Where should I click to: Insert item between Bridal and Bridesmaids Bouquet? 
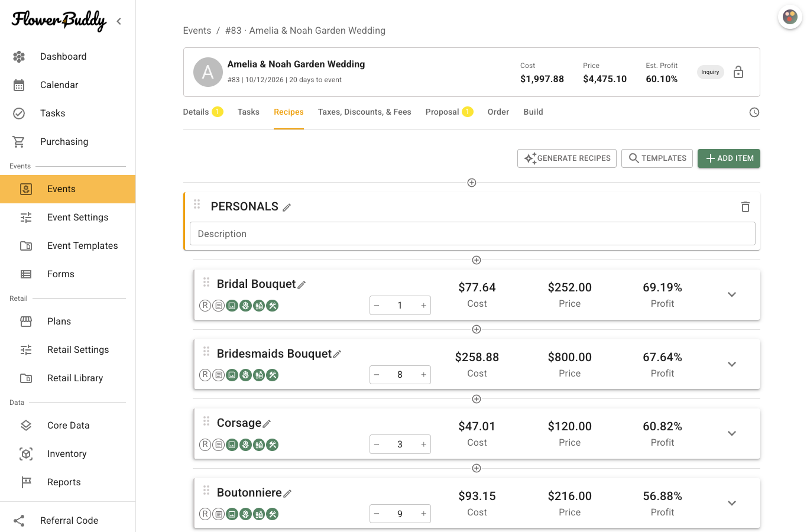[477, 329]
